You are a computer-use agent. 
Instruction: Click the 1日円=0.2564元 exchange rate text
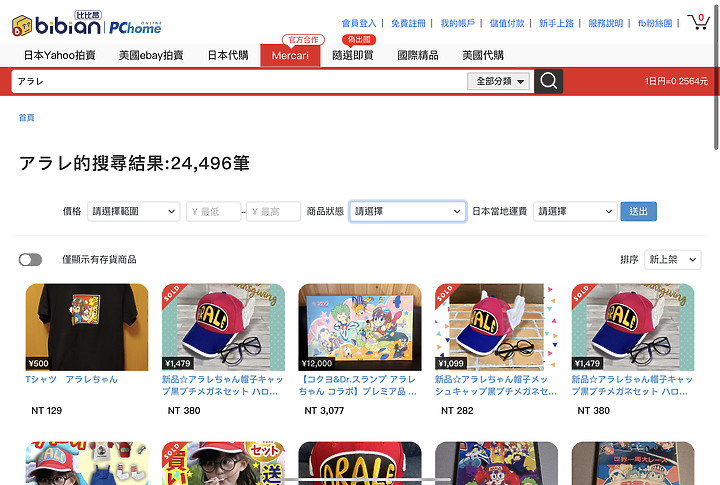(676, 81)
